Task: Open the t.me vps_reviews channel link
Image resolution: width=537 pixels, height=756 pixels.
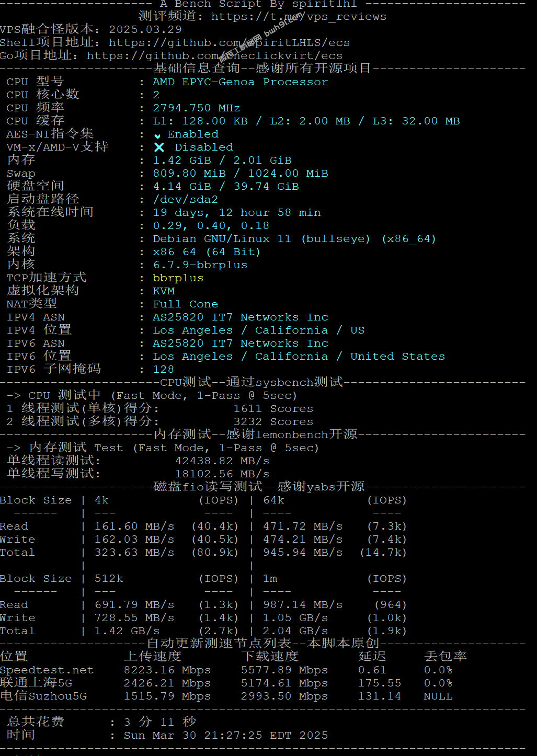Action: (x=299, y=17)
